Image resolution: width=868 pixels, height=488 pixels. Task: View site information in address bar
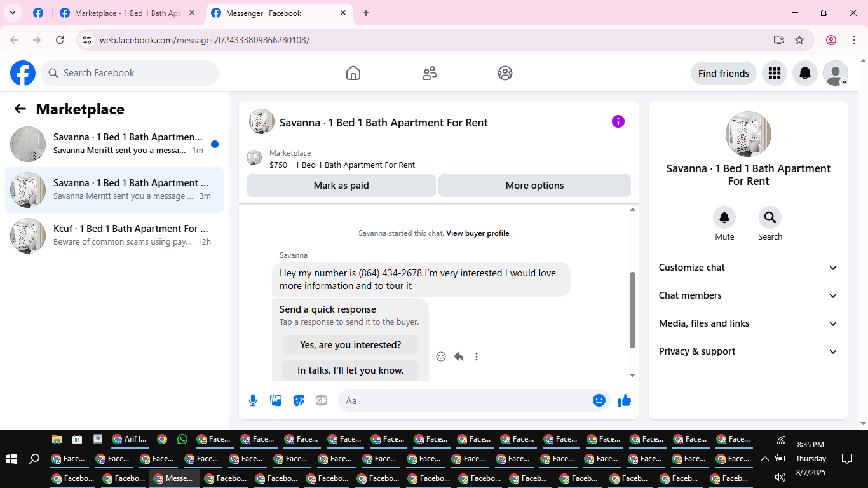87,40
